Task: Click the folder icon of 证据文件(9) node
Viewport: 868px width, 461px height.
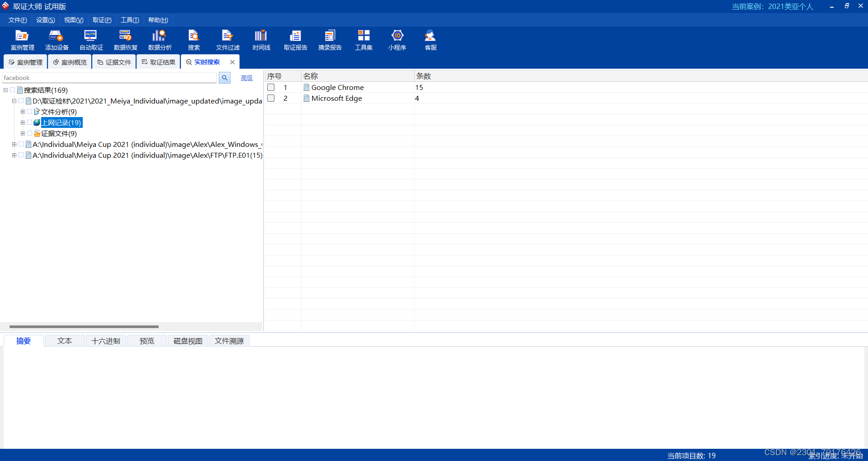Action: pos(37,133)
